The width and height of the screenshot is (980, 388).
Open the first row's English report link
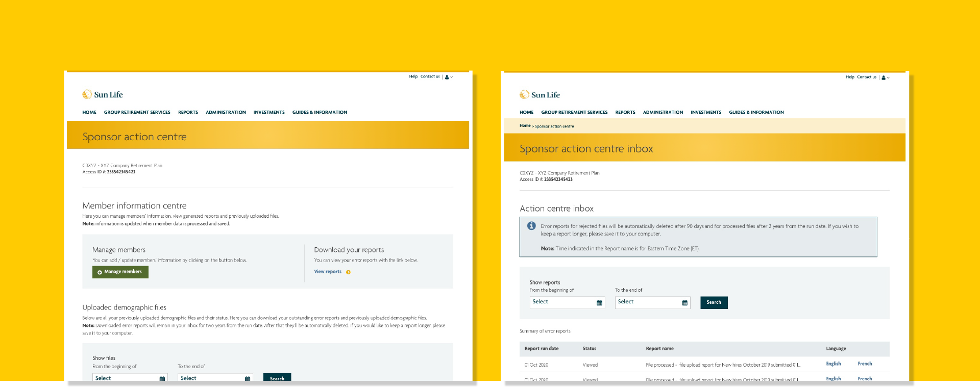pos(833,364)
